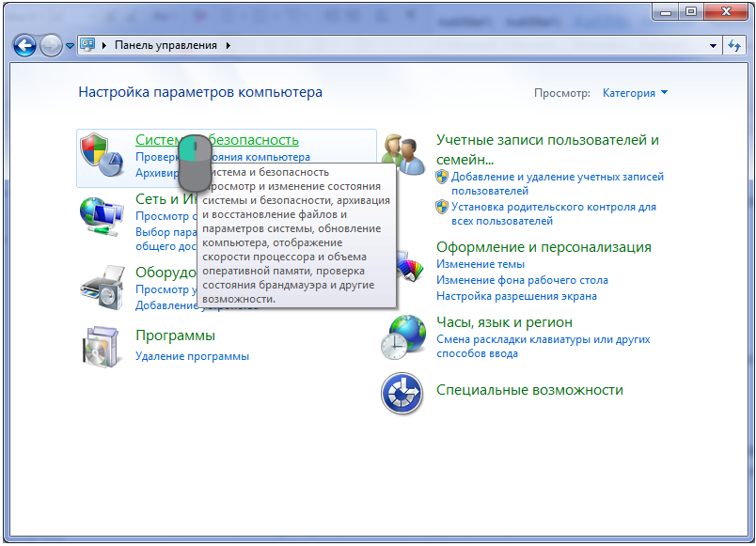Click the clock and globe region icon
The height and width of the screenshot is (546, 756).
[403, 336]
